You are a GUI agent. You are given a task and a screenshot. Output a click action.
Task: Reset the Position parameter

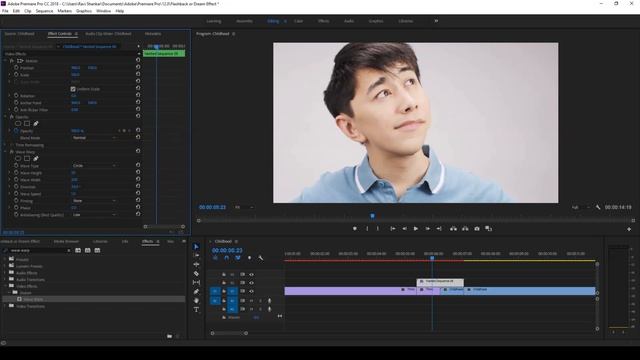tap(138, 67)
